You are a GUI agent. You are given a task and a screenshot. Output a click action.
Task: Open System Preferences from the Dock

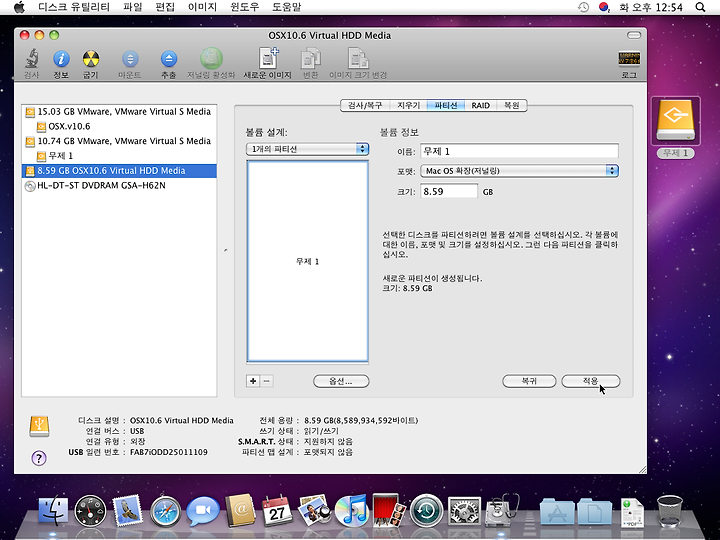coord(464,511)
